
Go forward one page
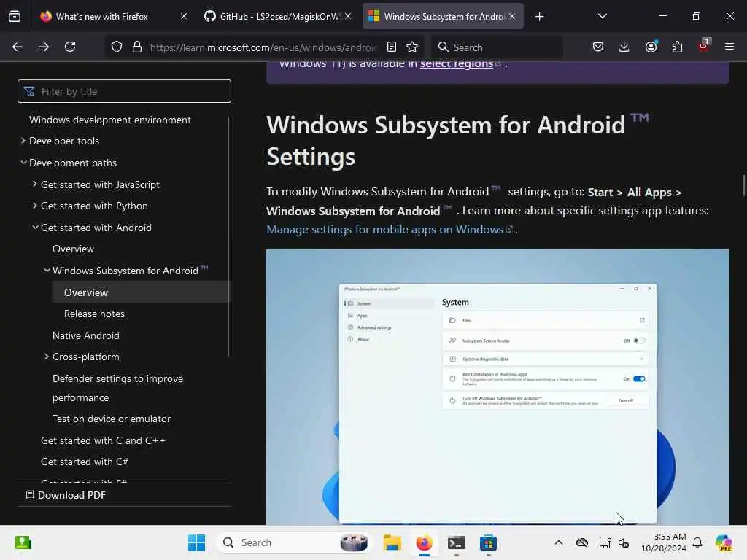click(44, 47)
